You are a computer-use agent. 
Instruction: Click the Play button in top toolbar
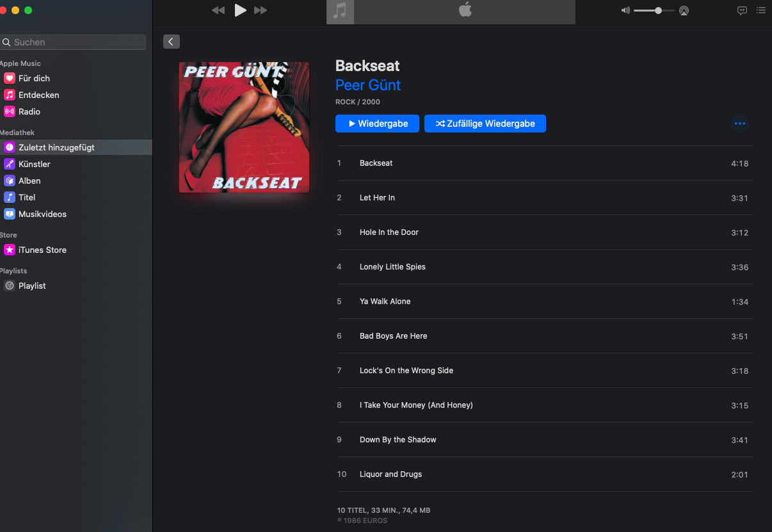tap(240, 10)
